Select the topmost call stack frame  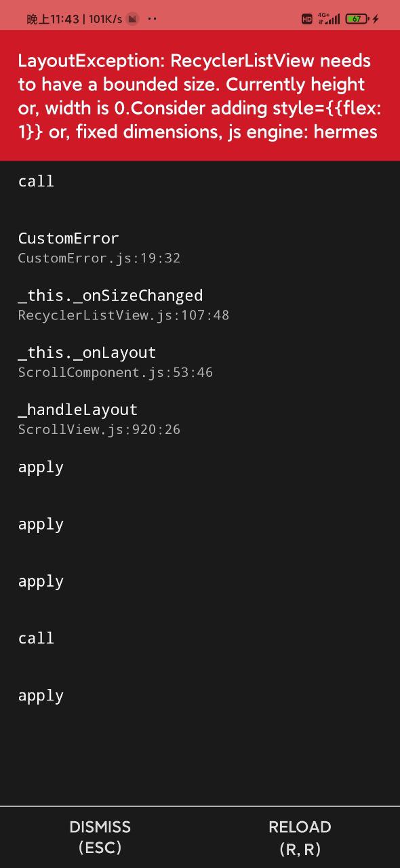pos(36,181)
